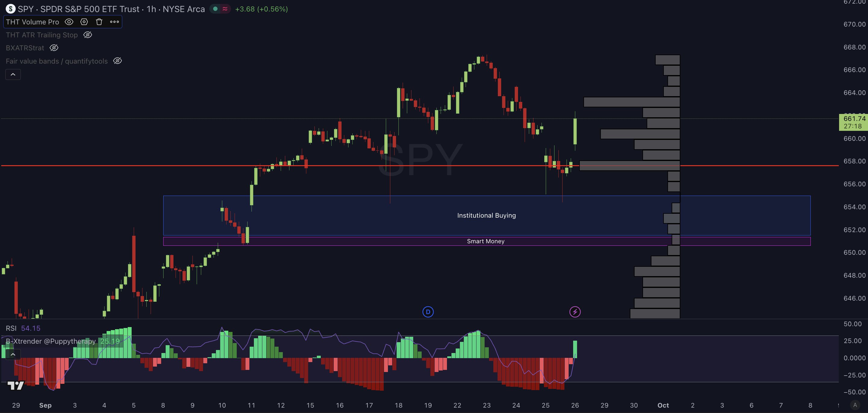Select the THT Volume Pro legend label
Image resolution: width=868 pixels, height=413 pixels.
(32, 22)
